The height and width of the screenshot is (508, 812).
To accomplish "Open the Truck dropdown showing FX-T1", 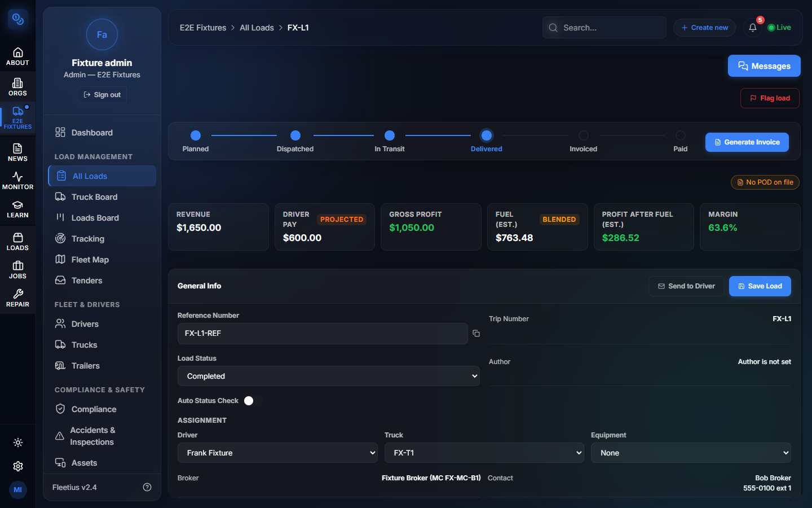I will [x=484, y=453].
